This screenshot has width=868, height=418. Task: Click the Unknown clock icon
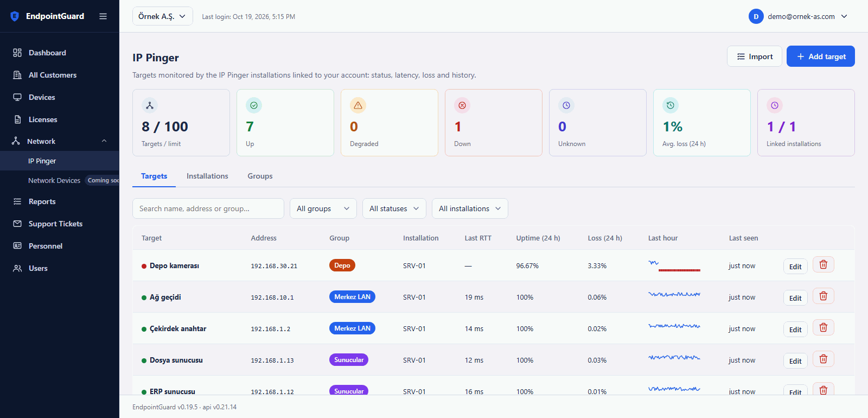(x=566, y=105)
